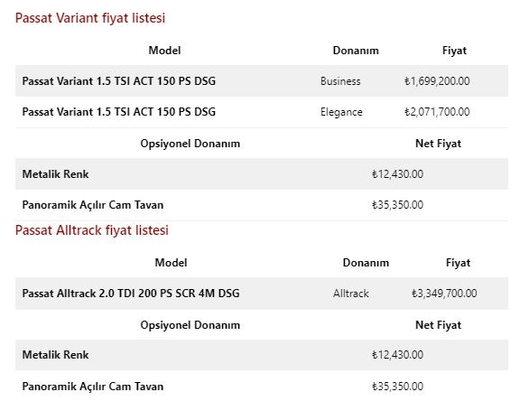Click the Donanım header in Variant table

356,51
